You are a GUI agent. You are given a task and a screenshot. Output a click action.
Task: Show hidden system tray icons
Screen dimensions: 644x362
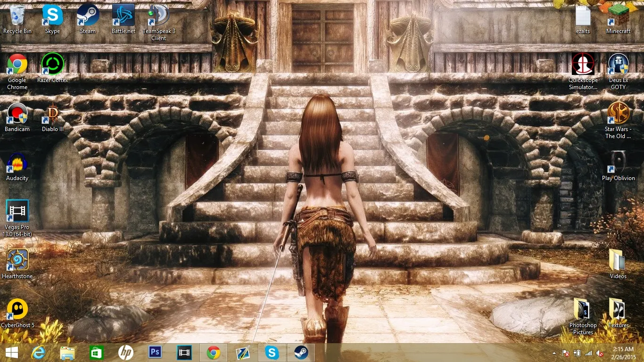coord(554,353)
